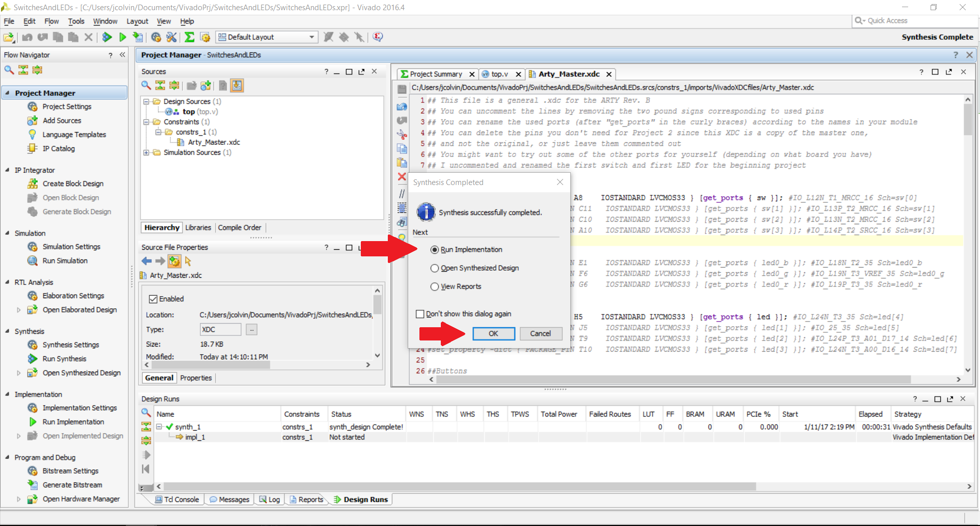Click the back arrow in Source File Properties
This screenshot has width=980, height=526.
click(x=147, y=261)
